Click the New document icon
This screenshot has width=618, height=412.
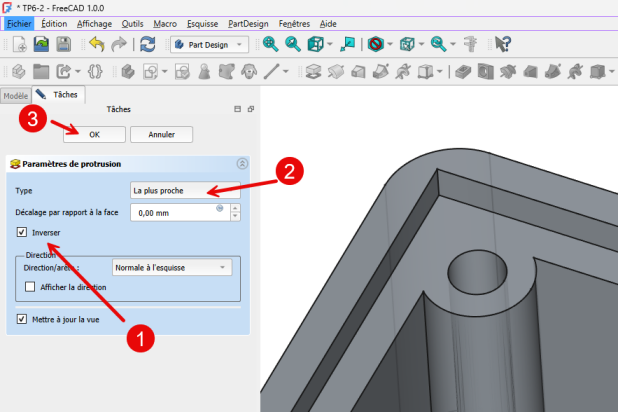[x=18, y=44]
